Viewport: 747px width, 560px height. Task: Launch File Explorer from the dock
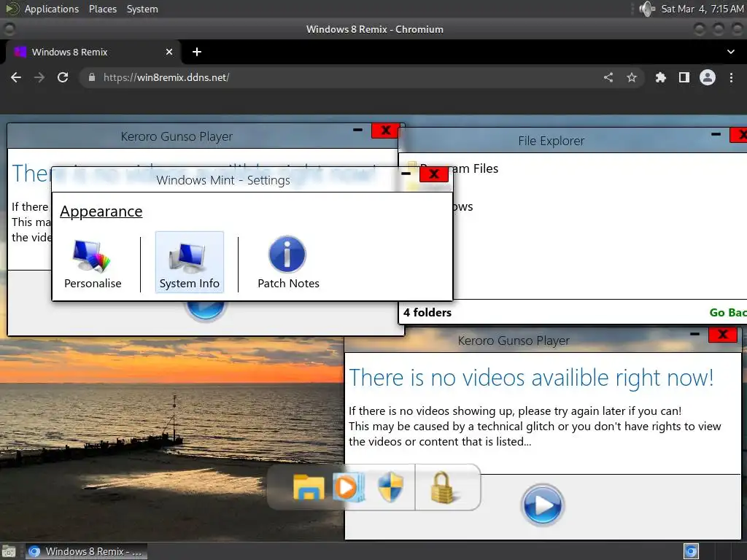(309, 488)
